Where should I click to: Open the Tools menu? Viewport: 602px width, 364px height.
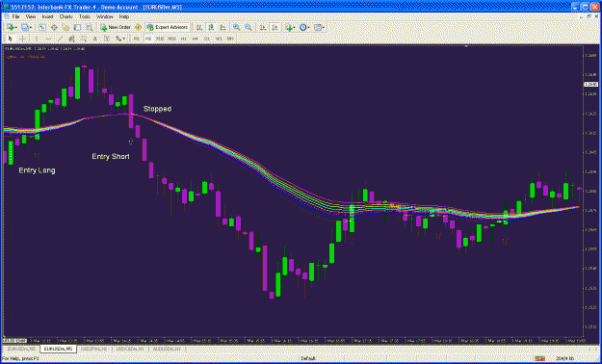coord(85,17)
